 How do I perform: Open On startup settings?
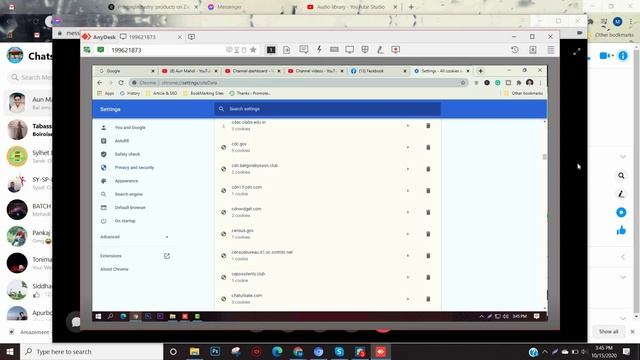tap(125, 221)
